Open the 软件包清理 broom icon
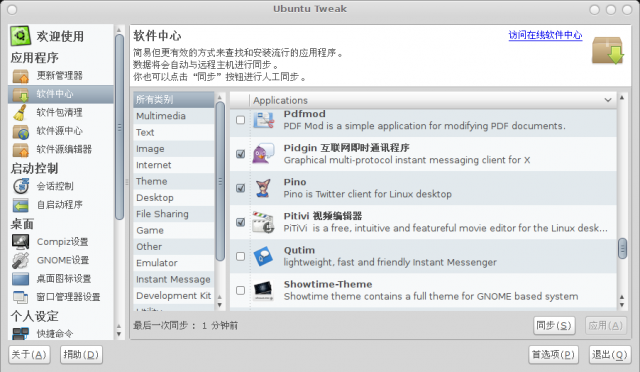Screen dimensions: 640x372 click(20, 112)
